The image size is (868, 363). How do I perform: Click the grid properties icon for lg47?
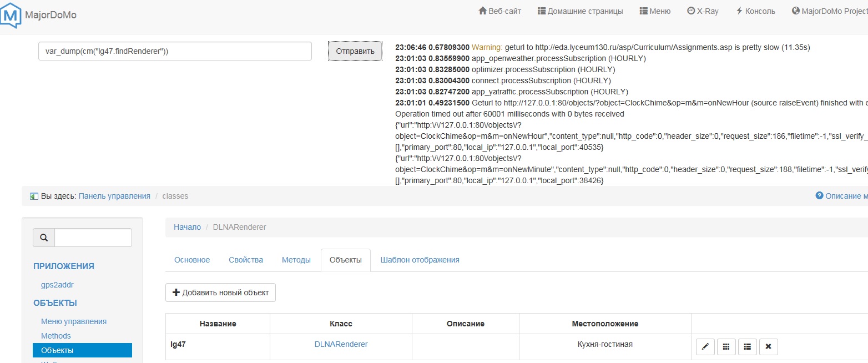point(726,347)
